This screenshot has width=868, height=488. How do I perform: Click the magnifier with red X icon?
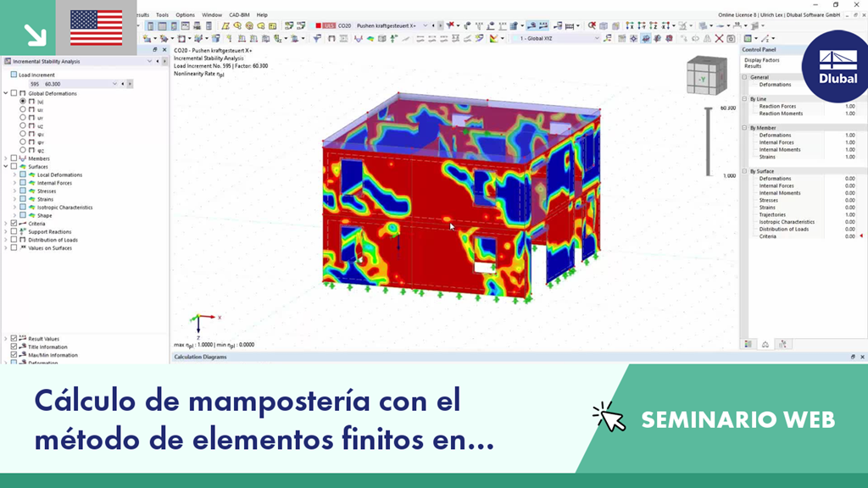[592, 25]
